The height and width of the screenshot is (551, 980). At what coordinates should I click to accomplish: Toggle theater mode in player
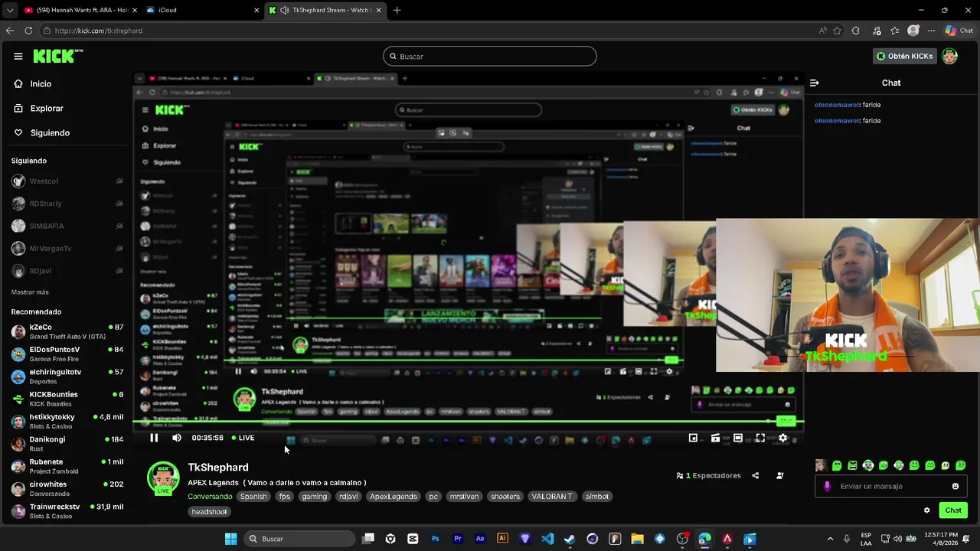point(737,438)
